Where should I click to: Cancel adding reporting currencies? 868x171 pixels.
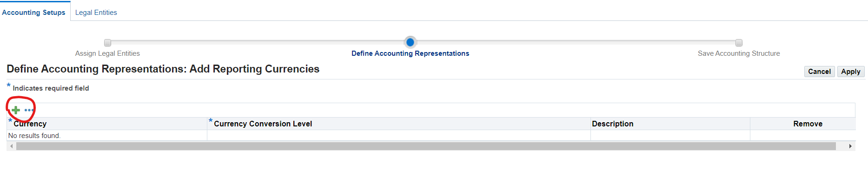(819, 72)
